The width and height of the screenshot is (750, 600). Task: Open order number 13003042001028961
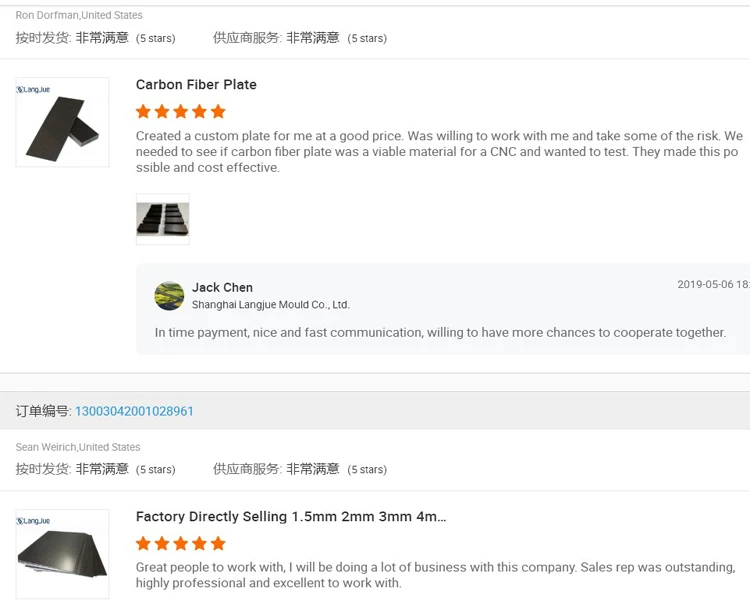click(134, 411)
